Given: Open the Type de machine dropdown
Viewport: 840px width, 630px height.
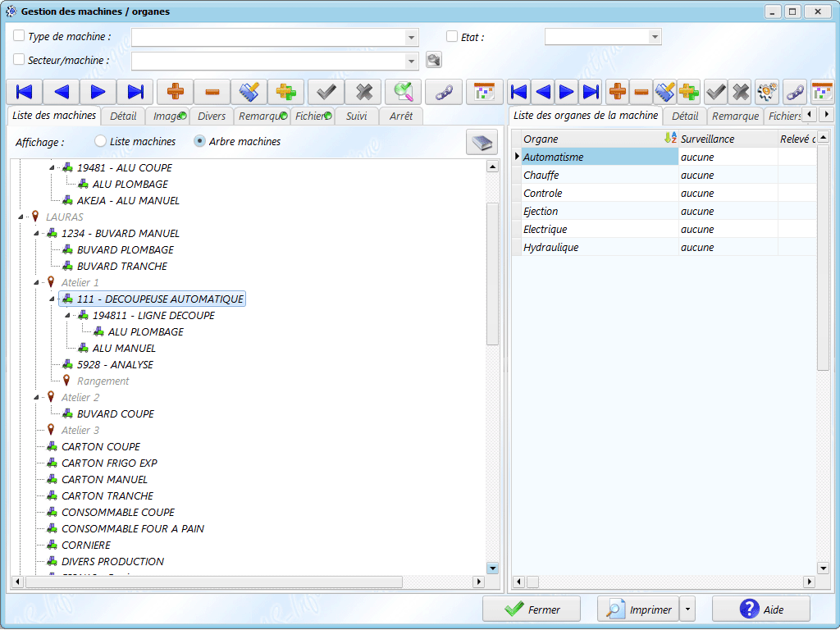Looking at the screenshot, I should point(411,38).
